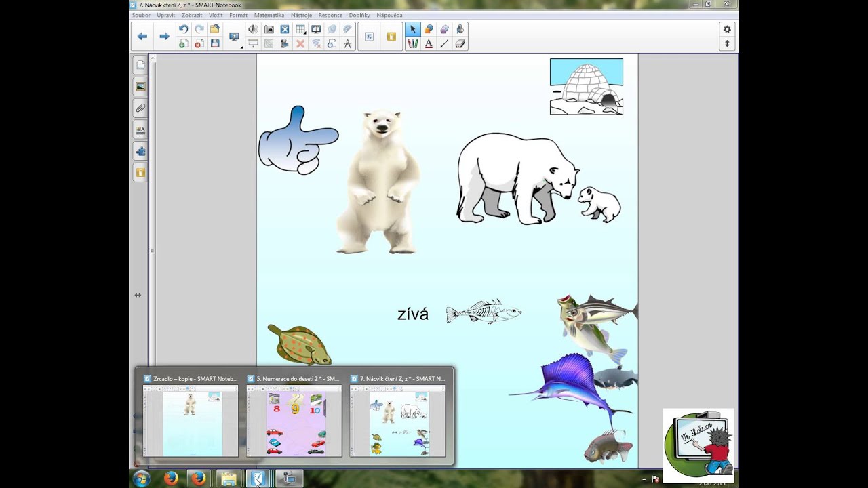Choose the Text tool letter A
This screenshot has height=488, width=868.
(x=429, y=43)
